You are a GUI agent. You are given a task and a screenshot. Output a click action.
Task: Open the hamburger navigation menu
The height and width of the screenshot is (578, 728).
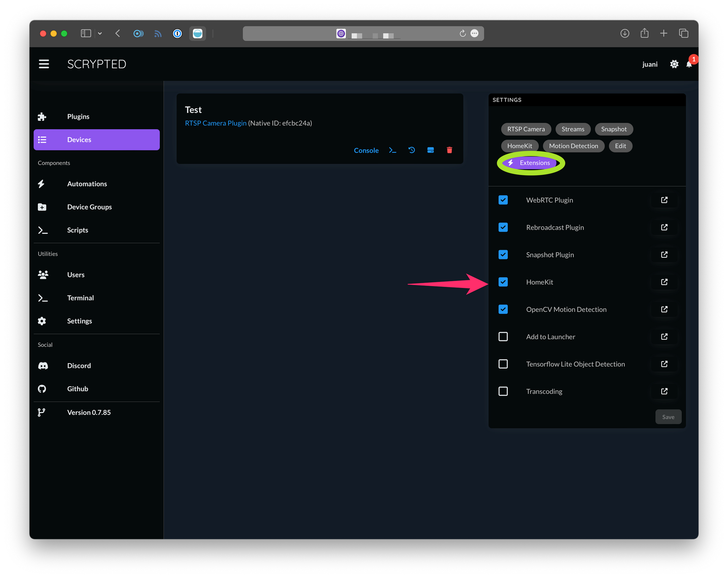[44, 64]
